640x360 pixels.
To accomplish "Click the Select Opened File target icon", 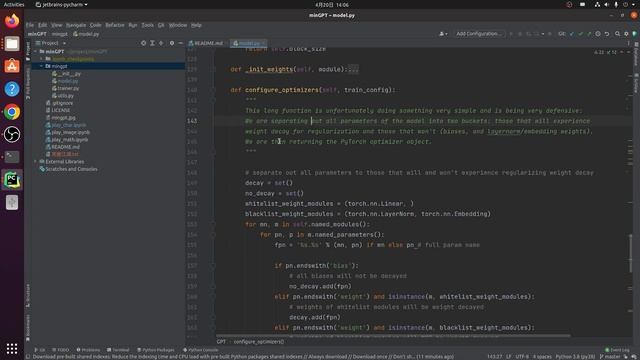I will pyautogui.click(x=143, y=43).
